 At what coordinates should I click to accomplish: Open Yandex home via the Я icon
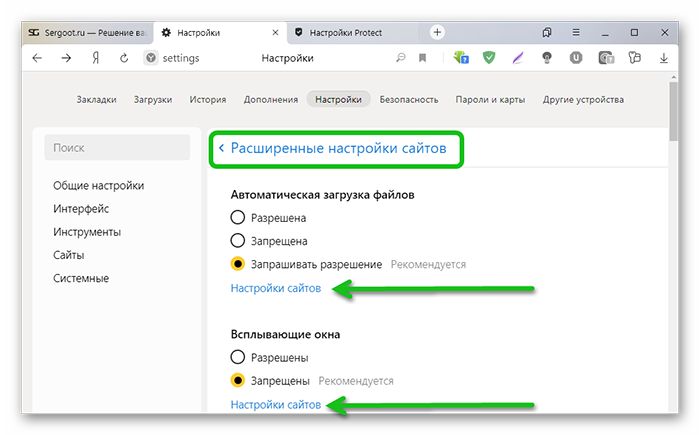(x=96, y=58)
